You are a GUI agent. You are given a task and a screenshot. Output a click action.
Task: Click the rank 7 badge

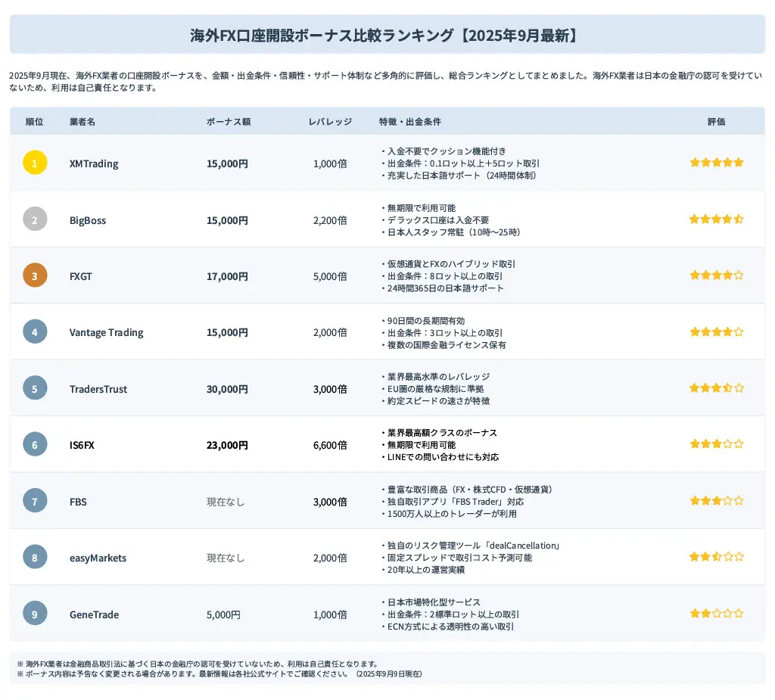pyautogui.click(x=35, y=501)
